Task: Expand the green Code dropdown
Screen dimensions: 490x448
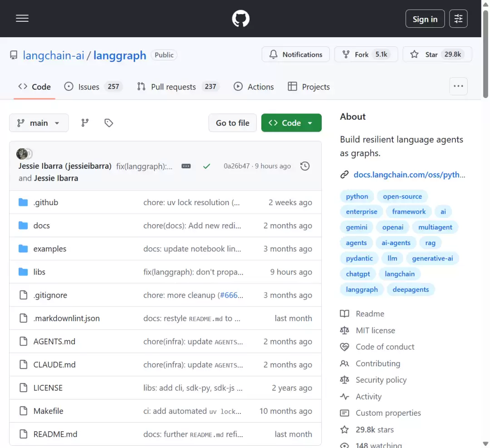Action: (x=291, y=123)
